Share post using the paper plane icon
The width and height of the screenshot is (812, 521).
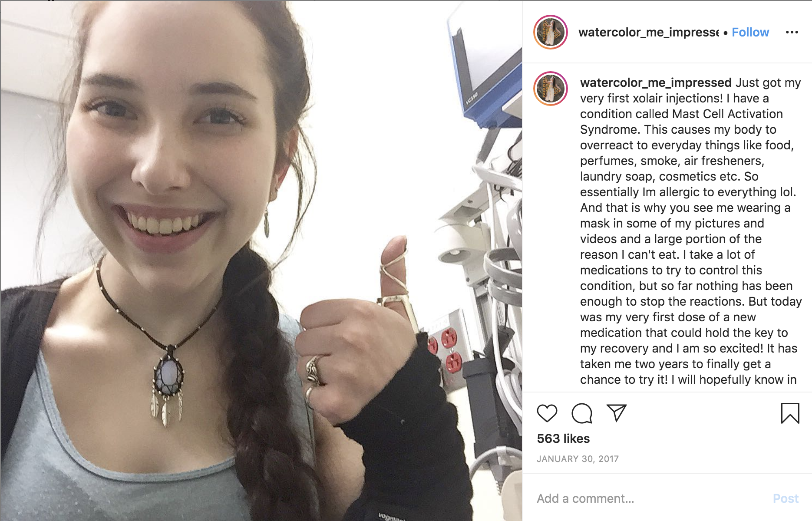pos(617,413)
